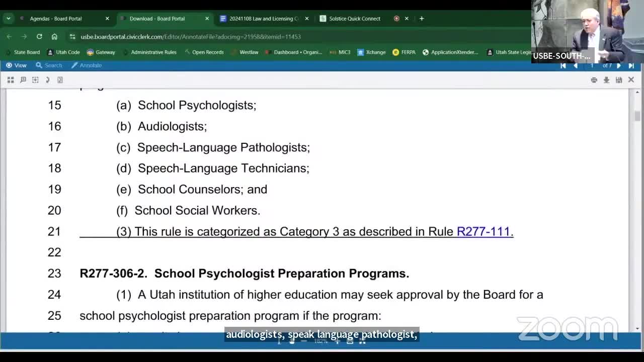Go to the browser Home page

(54, 37)
